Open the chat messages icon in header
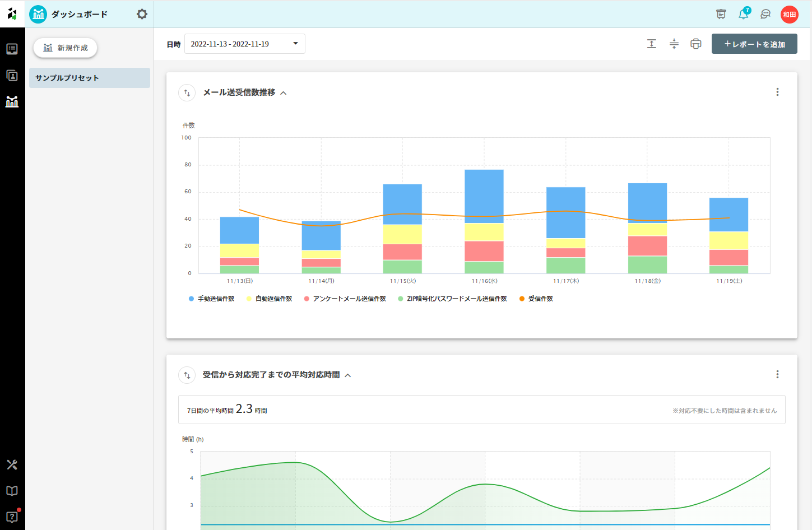812x530 pixels. [765, 14]
